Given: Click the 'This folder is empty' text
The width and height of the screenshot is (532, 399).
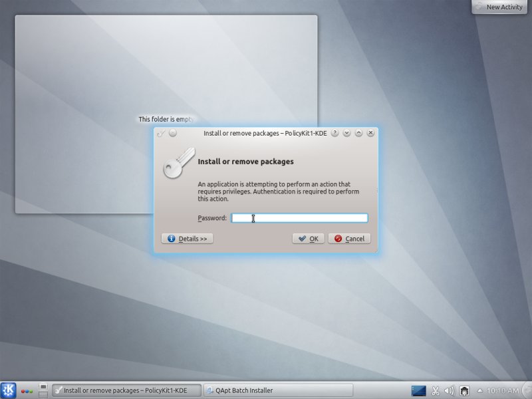Looking at the screenshot, I should (x=166, y=119).
